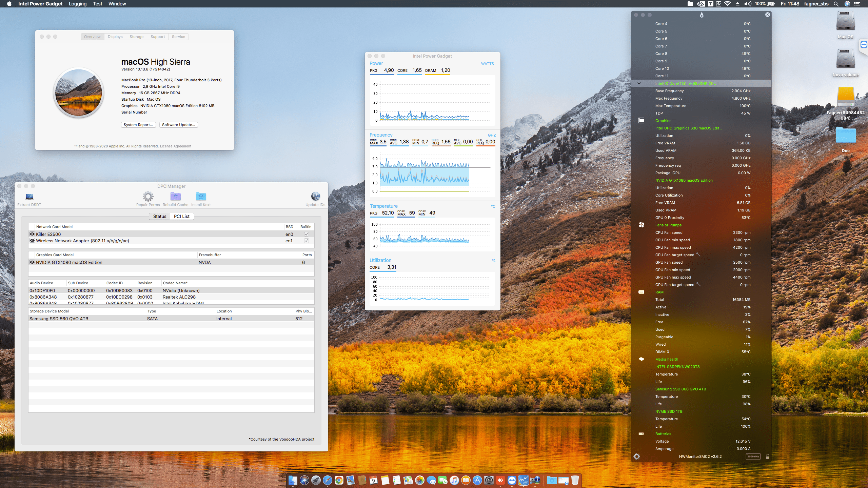Click Install Kext folder icon
868x488 pixels.
tap(201, 197)
